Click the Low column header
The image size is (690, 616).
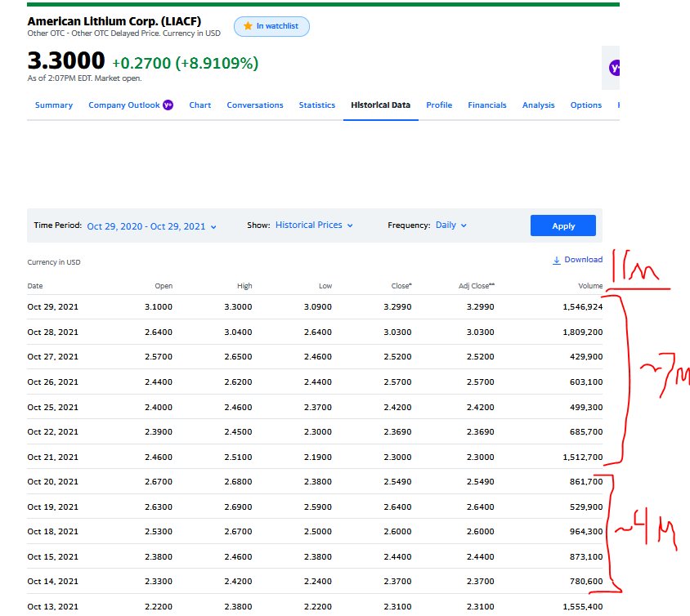click(325, 286)
